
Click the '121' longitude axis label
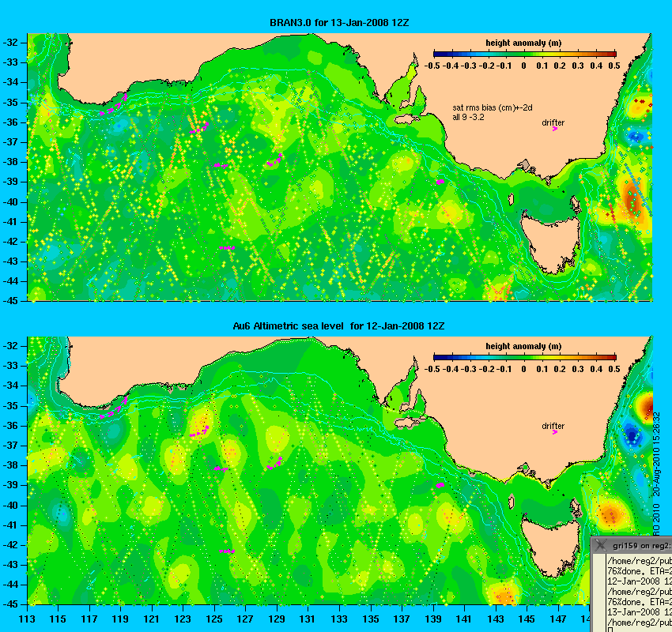click(151, 619)
